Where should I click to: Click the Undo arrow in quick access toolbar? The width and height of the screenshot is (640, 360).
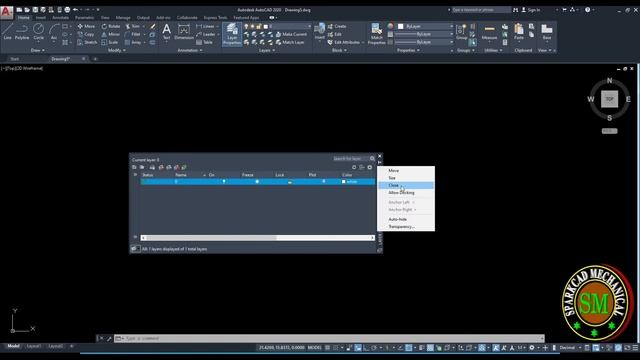pos(76,9)
